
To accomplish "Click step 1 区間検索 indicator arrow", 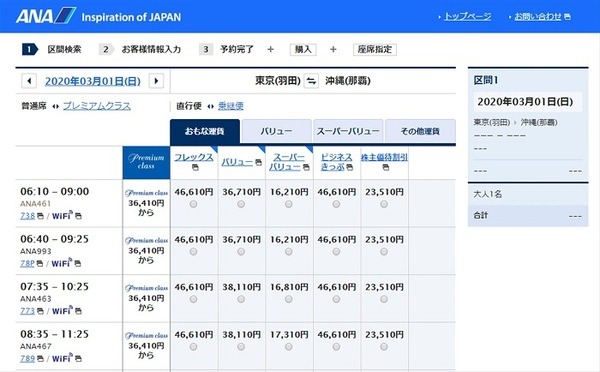I will click(30, 49).
